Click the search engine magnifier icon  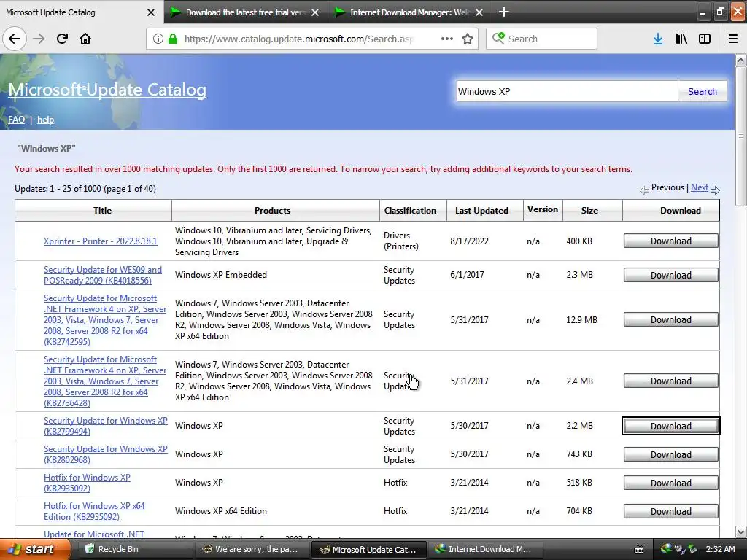(x=498, y=38)
